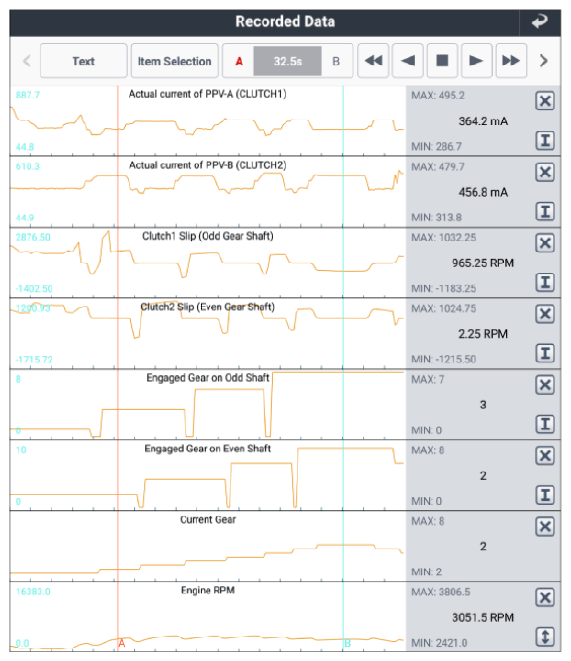Remove the Clutch1 Slip graph
Image resolution: width=571 pixels, height=661 pixels.
pos(544,243)
